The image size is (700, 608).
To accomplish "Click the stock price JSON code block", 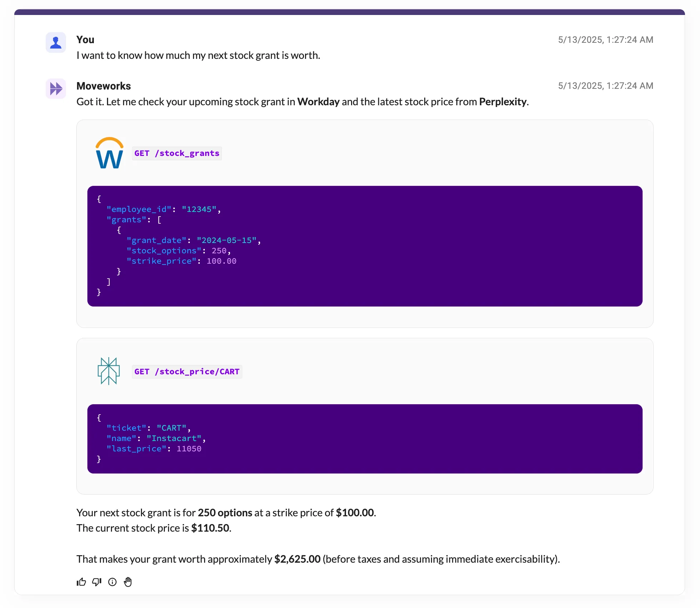I will click(365, 439).
